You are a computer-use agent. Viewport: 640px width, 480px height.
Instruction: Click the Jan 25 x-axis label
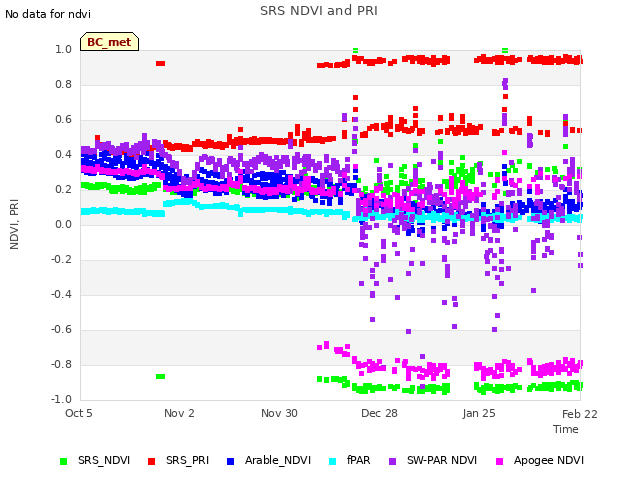tap(479, 413)
